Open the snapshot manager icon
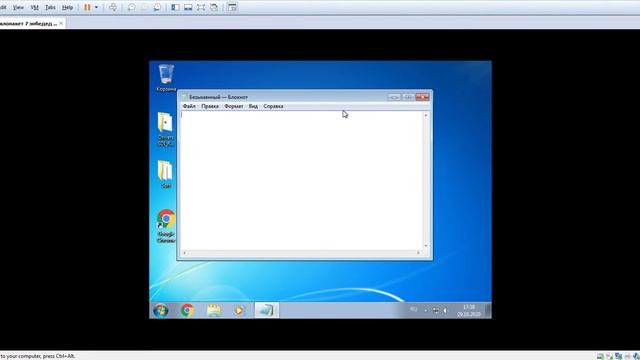Viewport: 640px width, 360px height. pos(157,7)
